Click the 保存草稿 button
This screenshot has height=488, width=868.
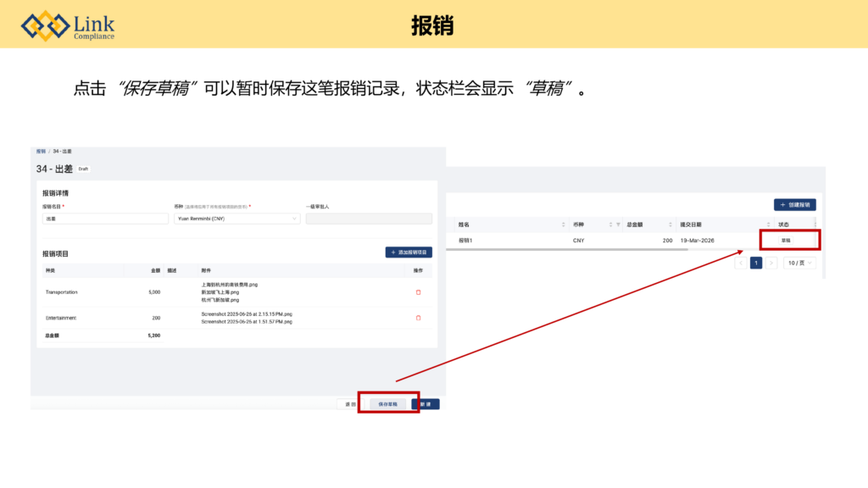pos(387,404)
